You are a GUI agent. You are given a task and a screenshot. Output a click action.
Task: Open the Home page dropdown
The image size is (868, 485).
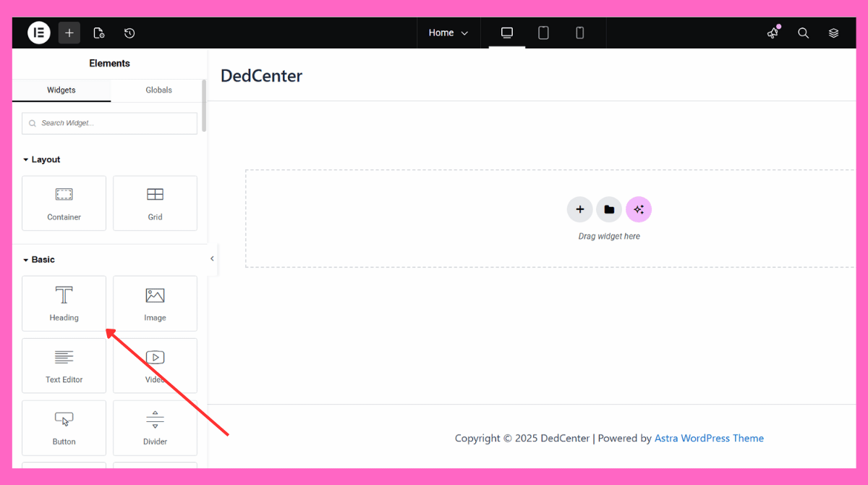pyautogui.click(x=448, y=33)
